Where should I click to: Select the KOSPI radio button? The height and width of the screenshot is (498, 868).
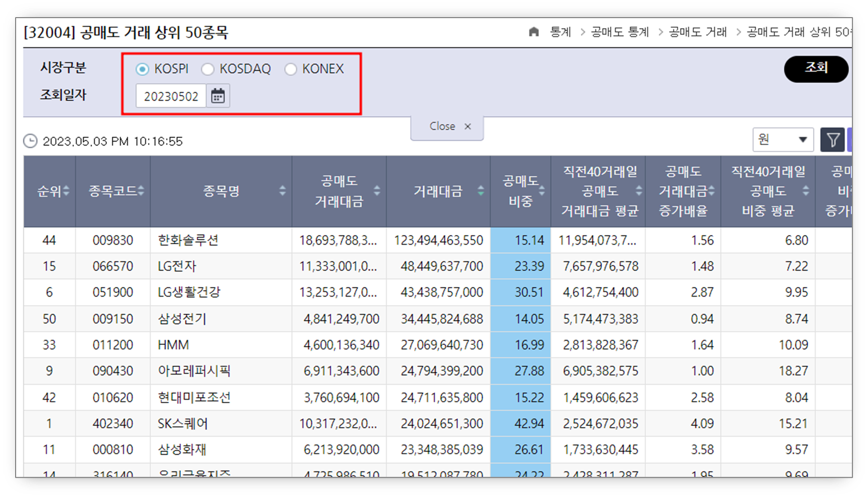point(143,69)
